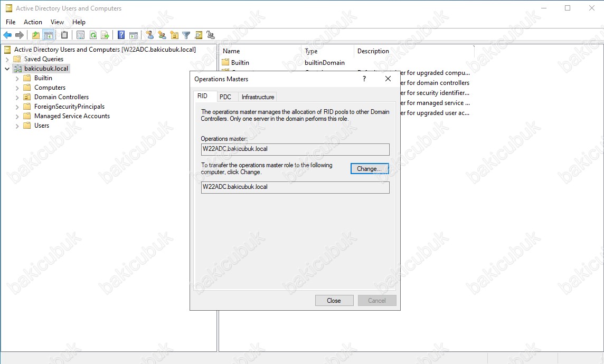Screen dimensions: 604x364
Task: Expand the Domain Controllers tree node
Action: (x=17, y=98)
